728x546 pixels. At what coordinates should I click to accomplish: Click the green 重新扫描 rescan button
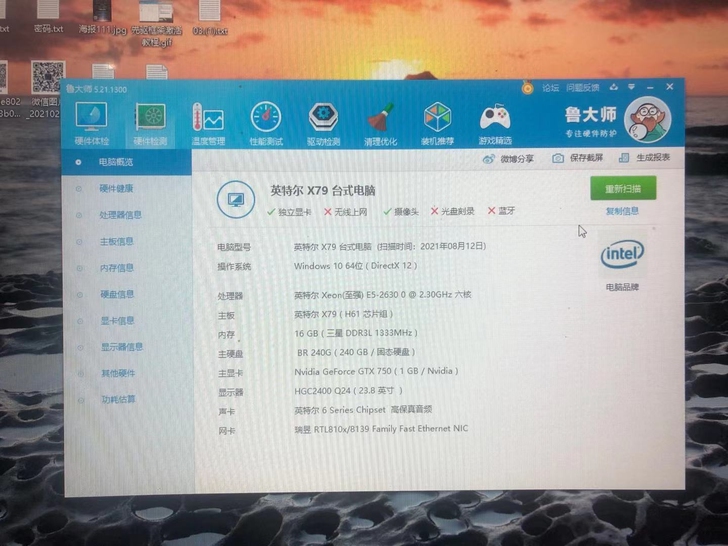coord(623,188)
